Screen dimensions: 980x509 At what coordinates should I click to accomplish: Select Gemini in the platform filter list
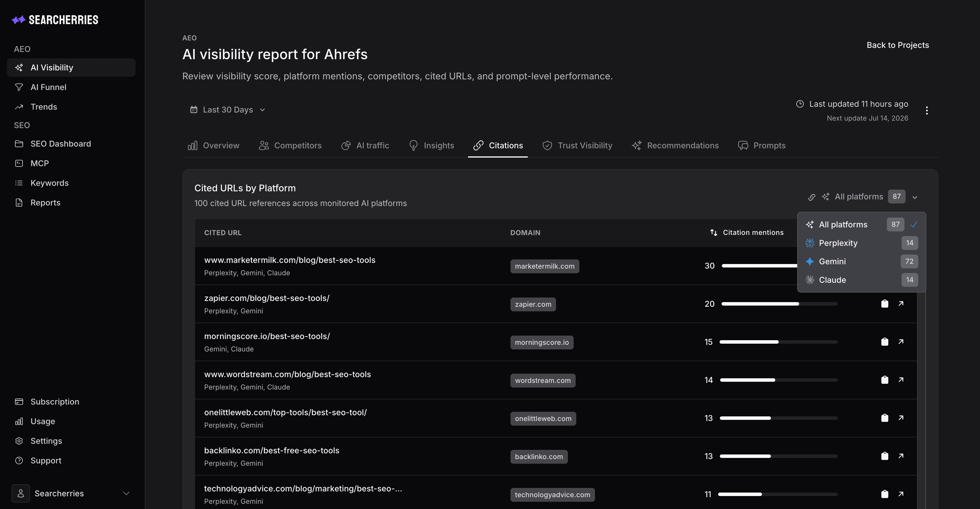861,261
